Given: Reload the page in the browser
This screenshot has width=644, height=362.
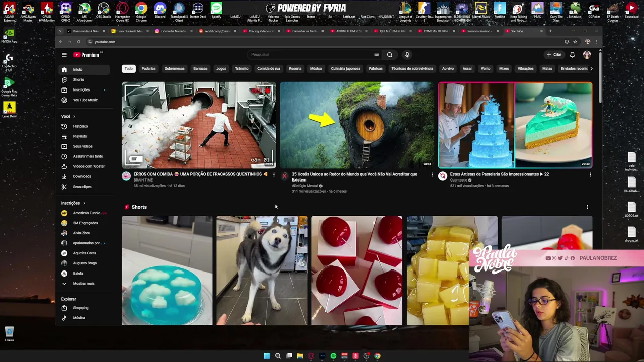Looking at the screenshot, I should click(78, 42).
